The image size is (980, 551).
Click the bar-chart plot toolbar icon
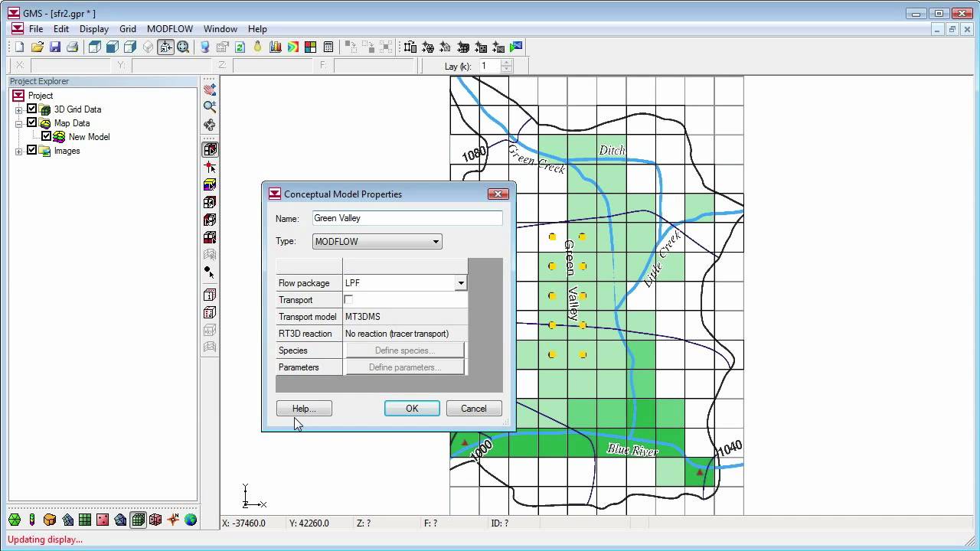[275, 47]
